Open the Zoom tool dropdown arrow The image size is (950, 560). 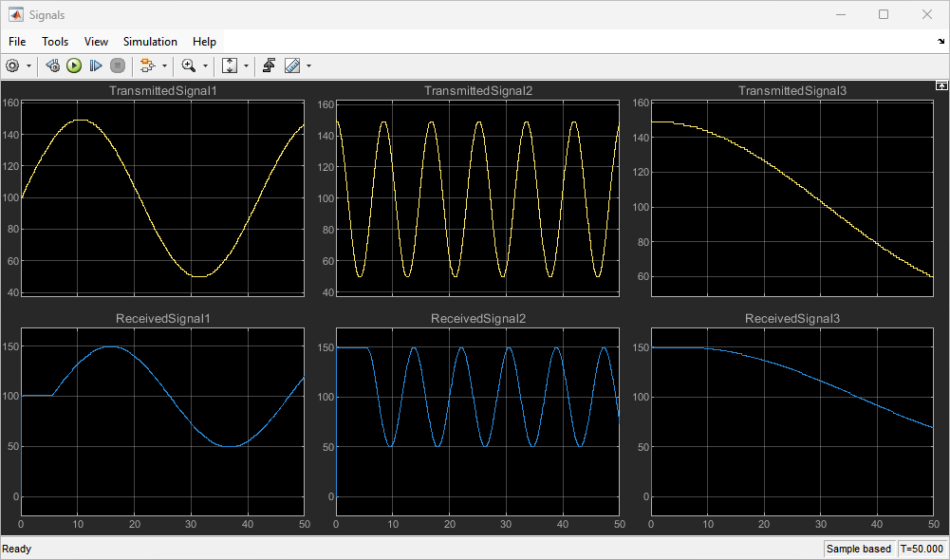tap(205, 66)
